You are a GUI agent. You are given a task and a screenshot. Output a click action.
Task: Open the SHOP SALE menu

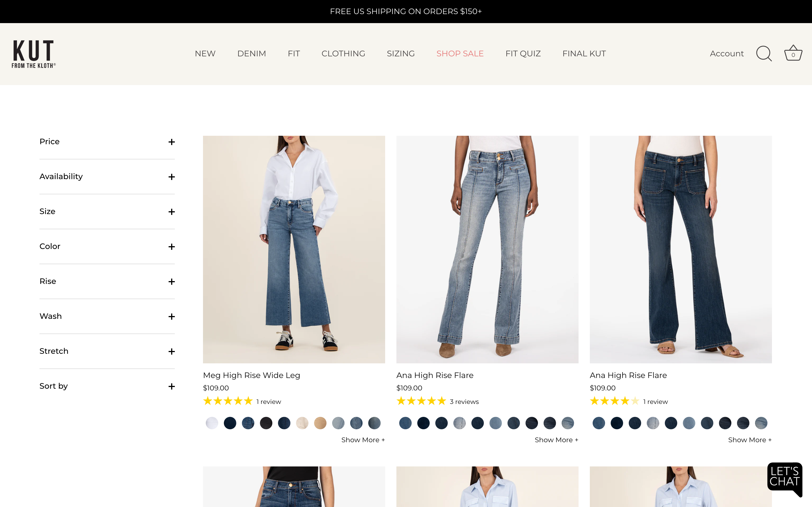(460, 53)
